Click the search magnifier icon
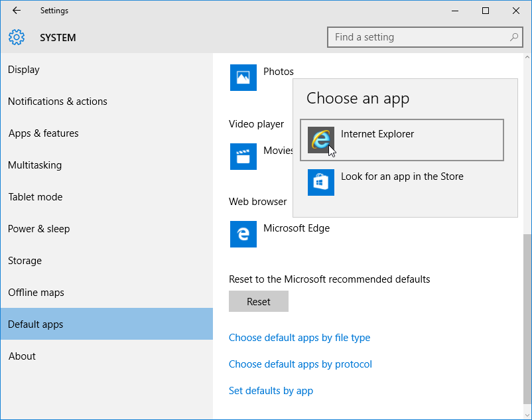Image resolution: width=532 pixels, height=420 pixels. pos(514,37)
